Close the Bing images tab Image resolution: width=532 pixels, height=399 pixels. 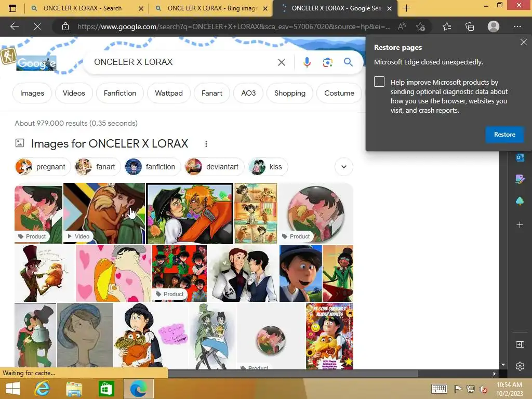point(265,8)
